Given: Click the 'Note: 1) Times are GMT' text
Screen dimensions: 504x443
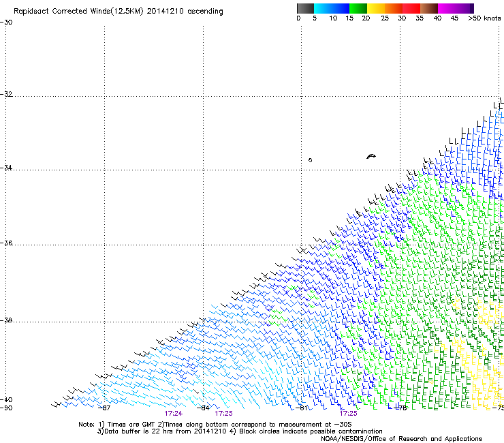Looking at the screenshot, I should [x=117, y=425].
